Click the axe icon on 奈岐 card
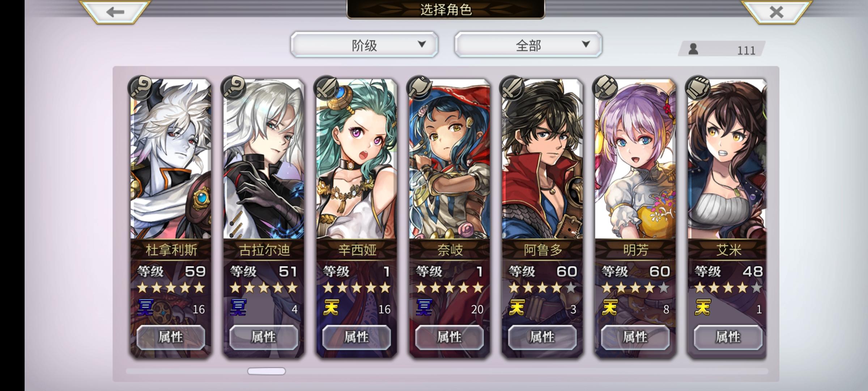 pos(419,88)
